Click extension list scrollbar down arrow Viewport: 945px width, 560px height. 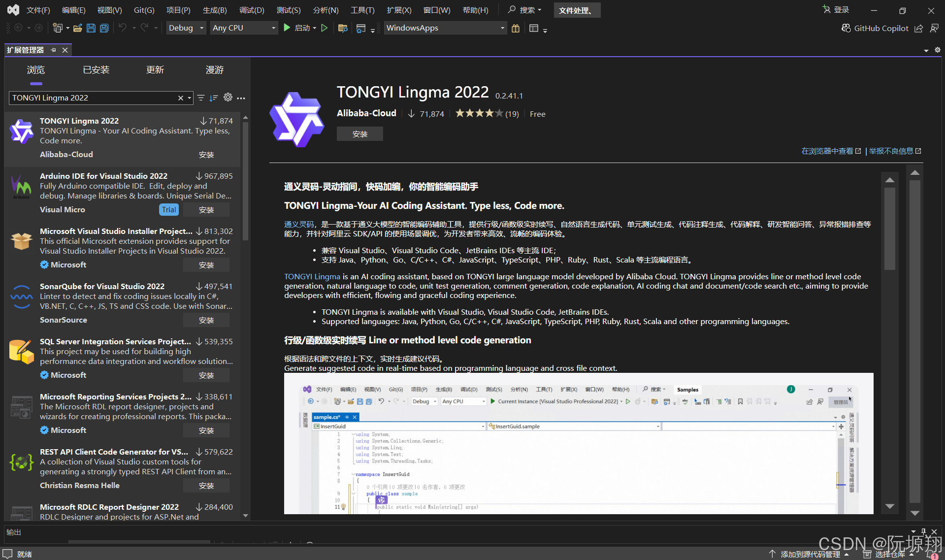pyautogui.click(x=245, y=516)
